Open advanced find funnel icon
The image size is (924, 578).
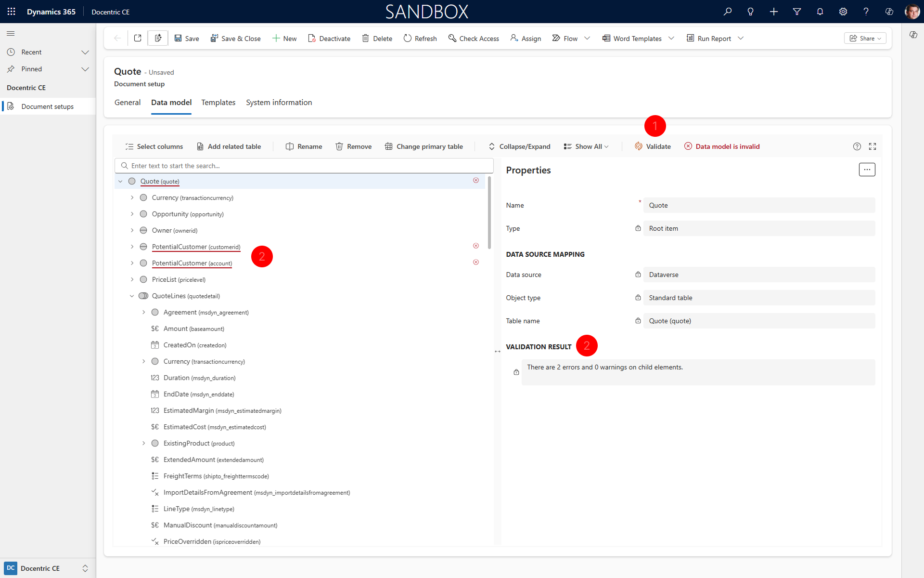click(x=796, y=12)
